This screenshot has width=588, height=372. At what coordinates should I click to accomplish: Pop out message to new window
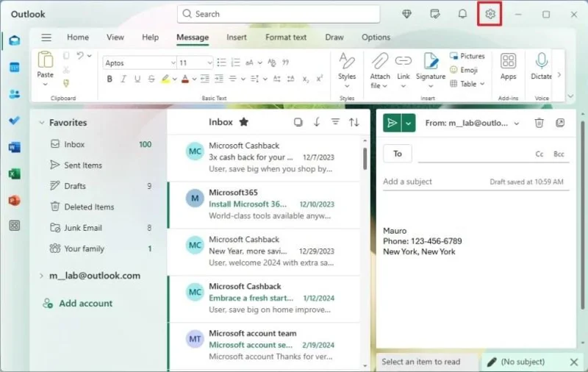(x=560, y=123)
